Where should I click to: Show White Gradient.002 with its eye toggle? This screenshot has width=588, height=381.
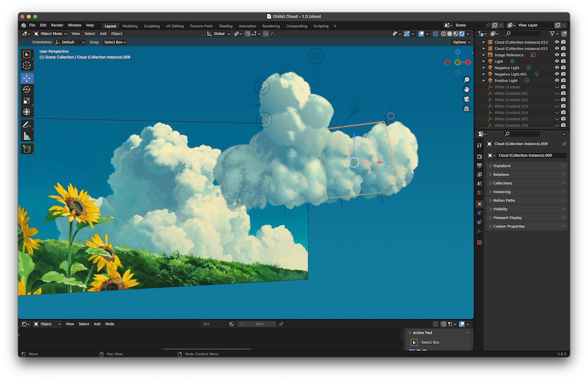coord(557,99)
